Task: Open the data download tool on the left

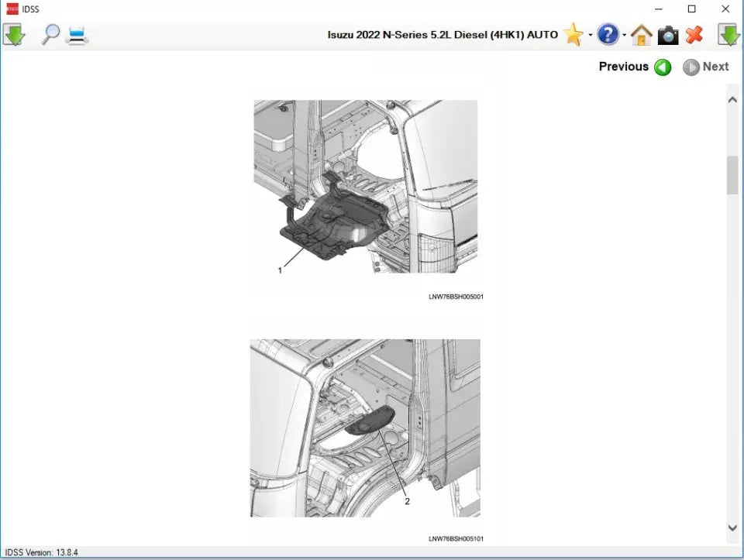Action: (x=14, y=34)
